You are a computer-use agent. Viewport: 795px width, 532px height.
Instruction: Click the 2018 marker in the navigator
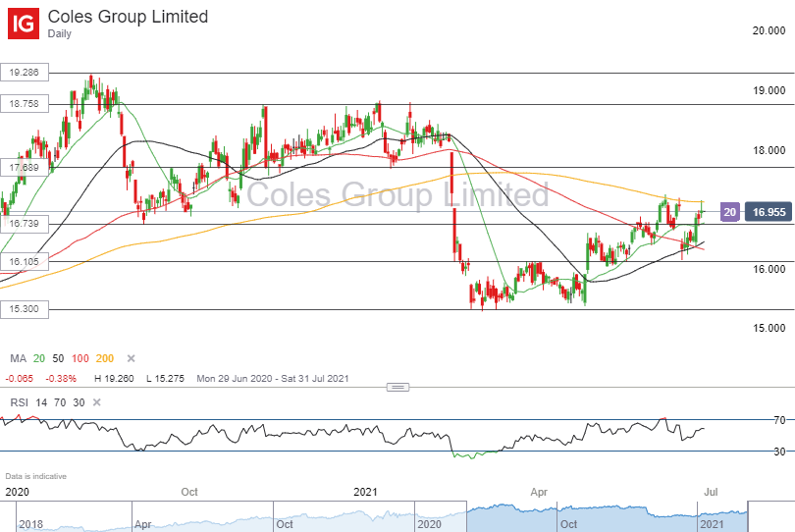(x=31, y=524)
